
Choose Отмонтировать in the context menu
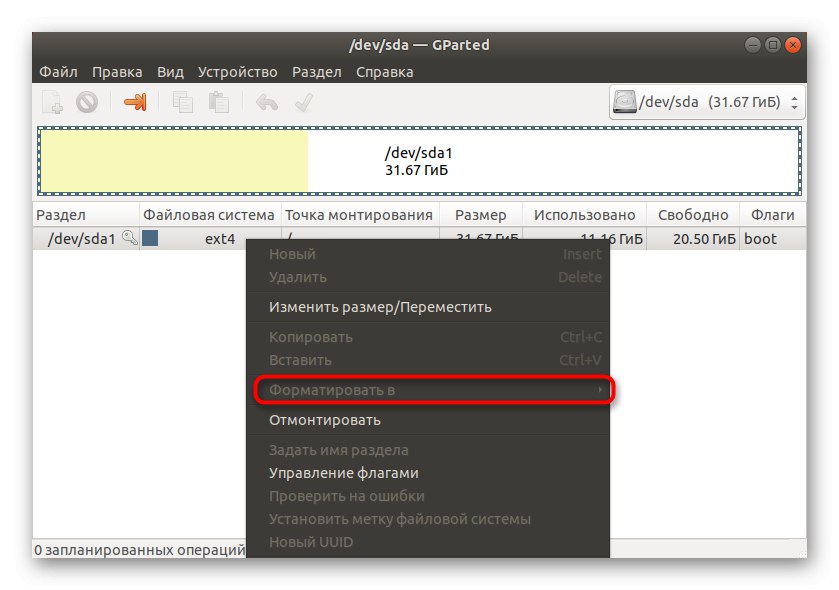pos(428,420)
